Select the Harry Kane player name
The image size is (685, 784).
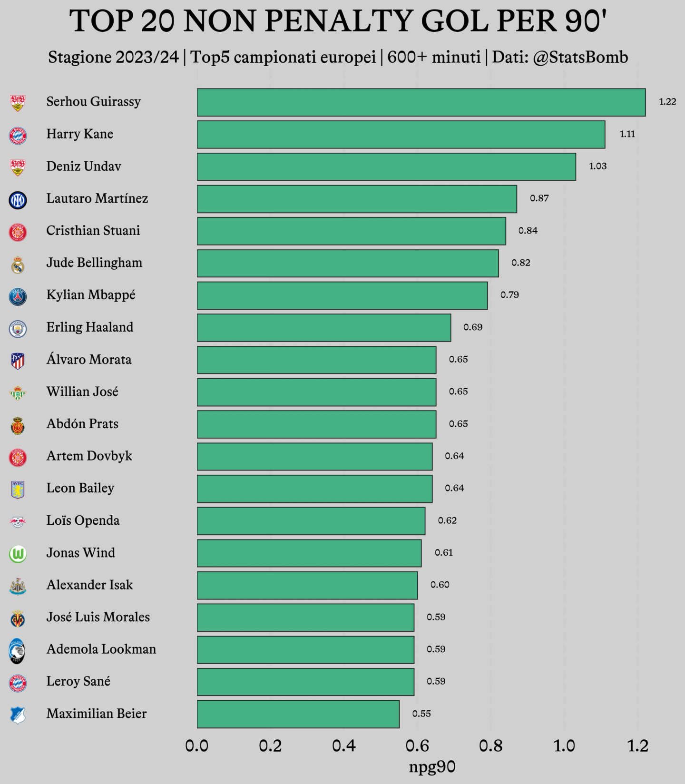pyautogui.click(x=80, y=134)
